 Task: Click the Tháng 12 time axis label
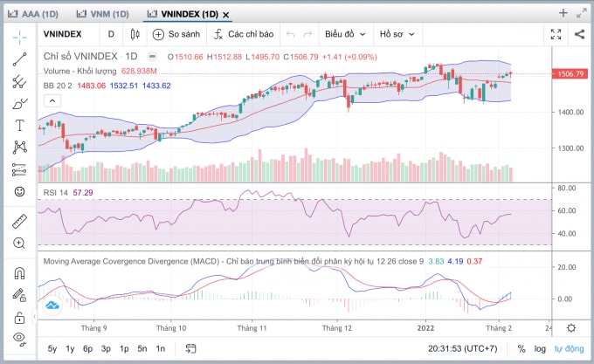(337, 328)
